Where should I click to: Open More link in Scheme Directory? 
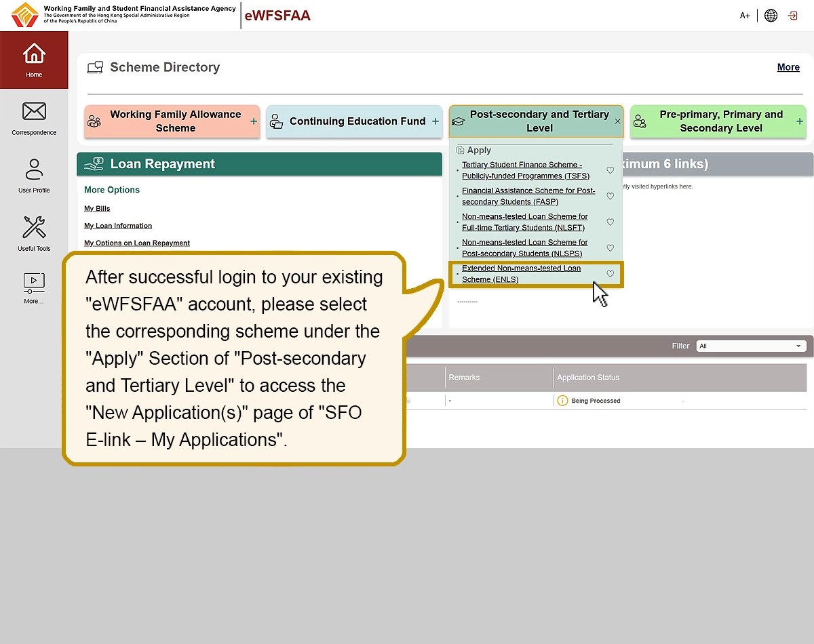click(x=788, y=67)
